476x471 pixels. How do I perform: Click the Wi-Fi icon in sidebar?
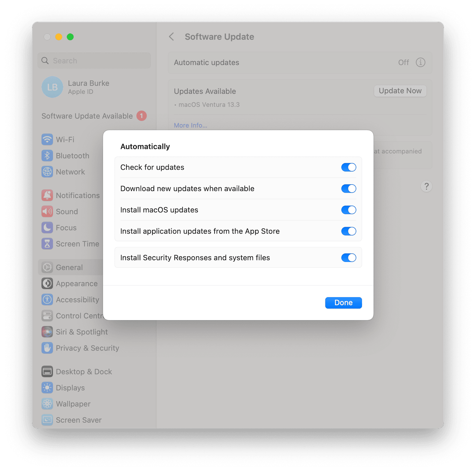click(x=47, y=139)
